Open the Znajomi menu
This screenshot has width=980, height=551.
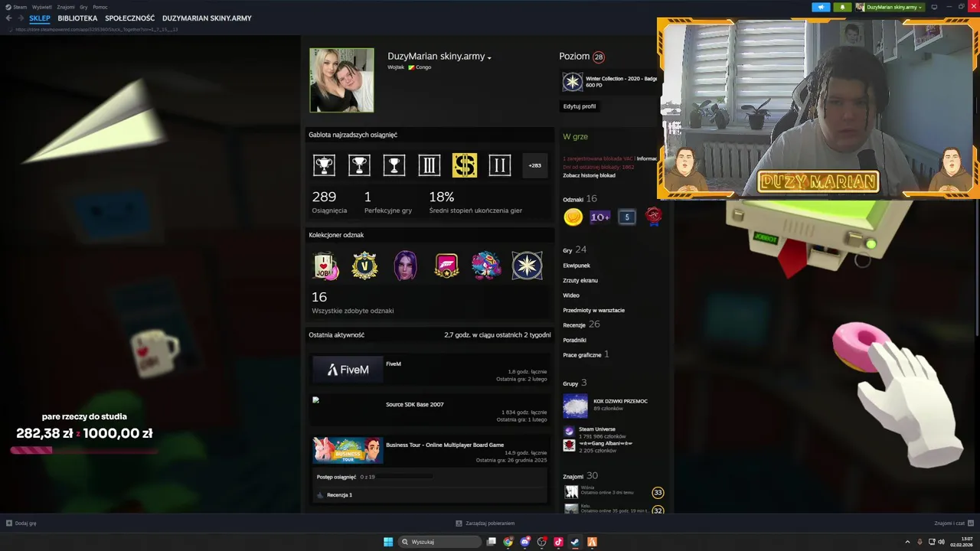coord(66,7)
